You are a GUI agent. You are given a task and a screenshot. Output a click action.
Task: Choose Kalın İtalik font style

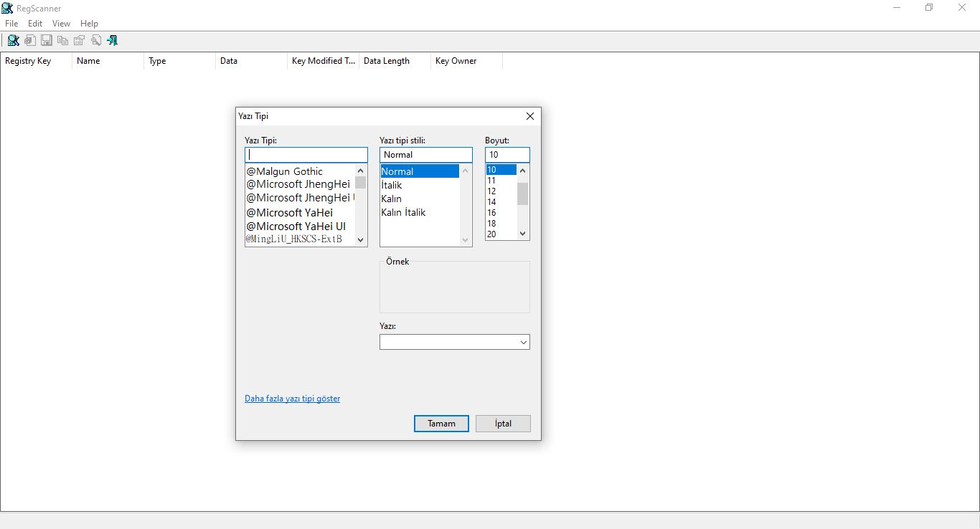(x=420, y=212)
